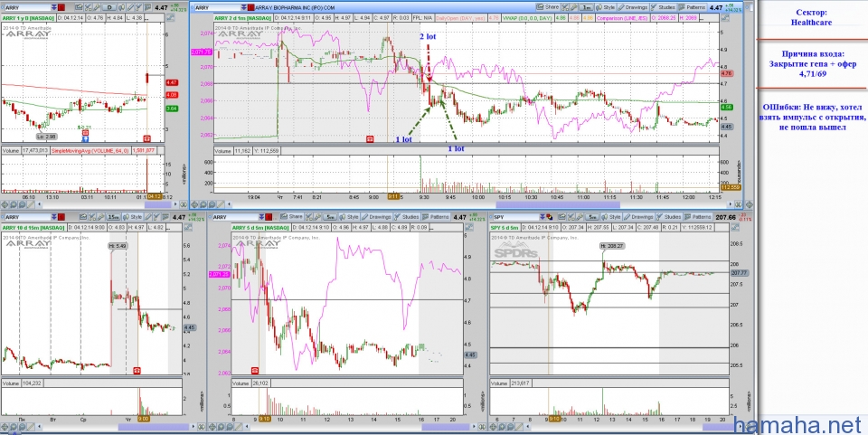This screenshot has width=868, height=435.
Task: Open the Drawings menu on the ARRY 5 d 5m chart
Action: coord(376,216)
